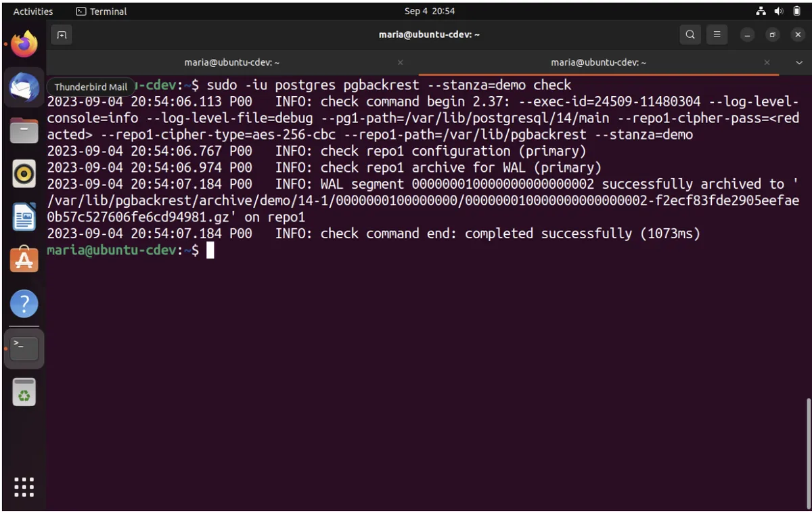812x513 pixels.
Task: Launch Rhythmbox music player
Action: (x=24, y=174)
